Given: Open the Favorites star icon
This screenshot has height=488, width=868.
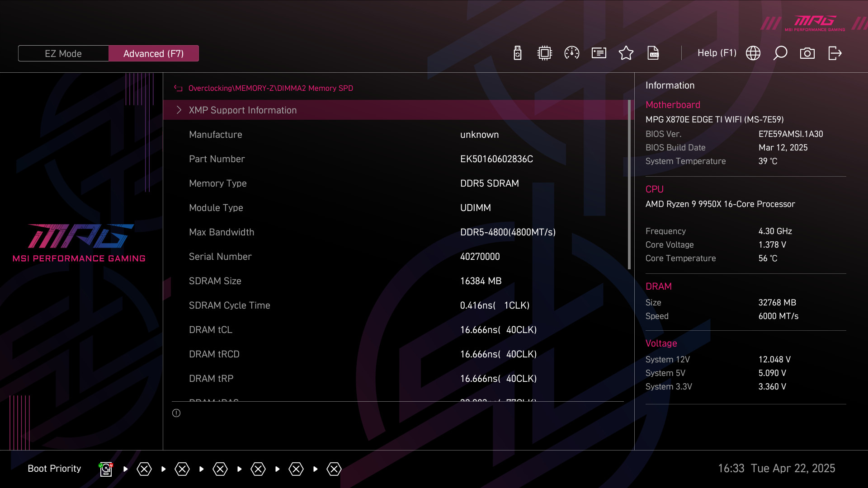Looking at the screenshot, I should tap(626, 53).
